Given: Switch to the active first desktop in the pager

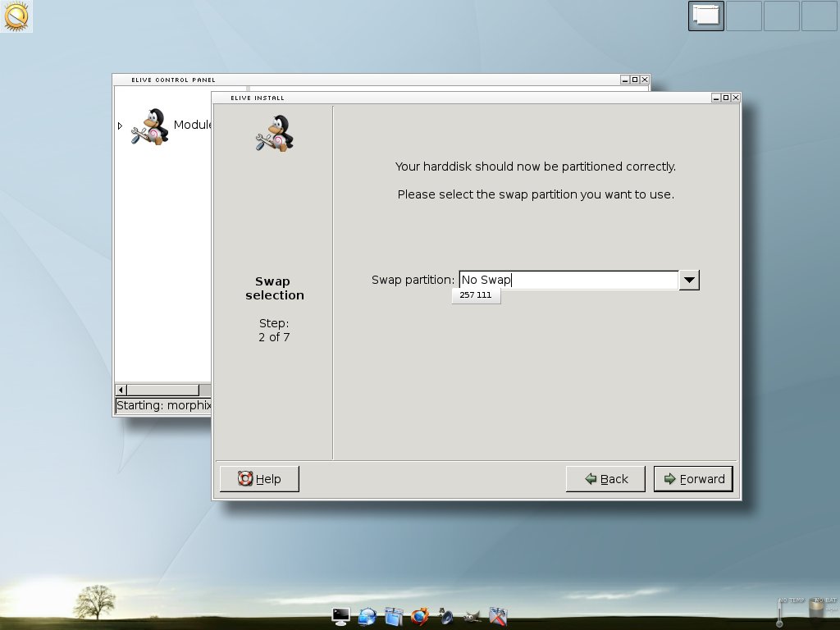Looking at the screenshot, I should tap(706, 16).
